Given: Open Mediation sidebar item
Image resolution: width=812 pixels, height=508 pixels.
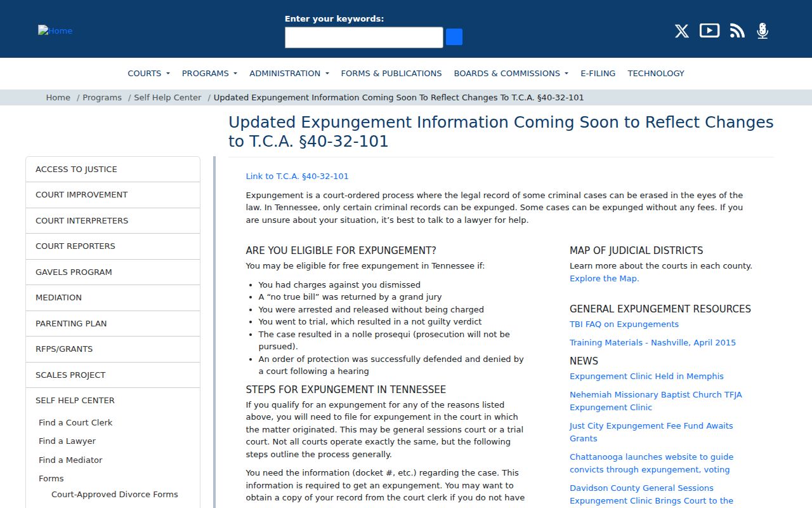Looking at the screenshot, I should pyautogui.click(x=113, y=298).
